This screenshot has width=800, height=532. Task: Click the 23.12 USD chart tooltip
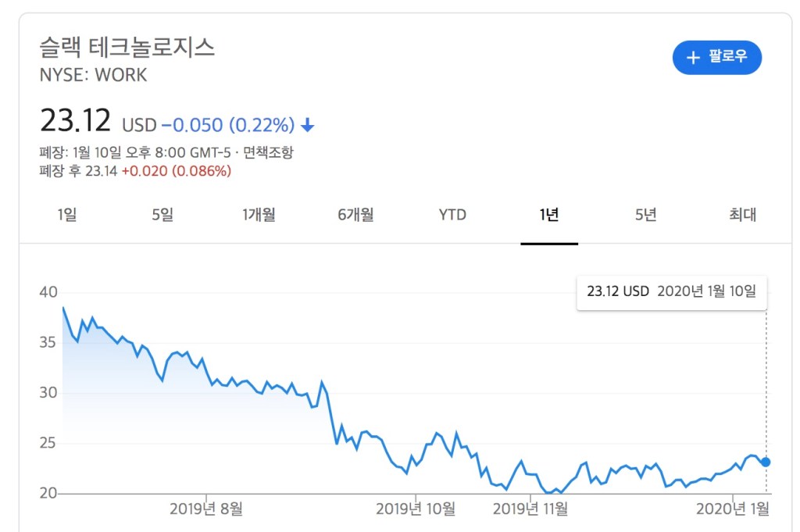click(671, 291)
